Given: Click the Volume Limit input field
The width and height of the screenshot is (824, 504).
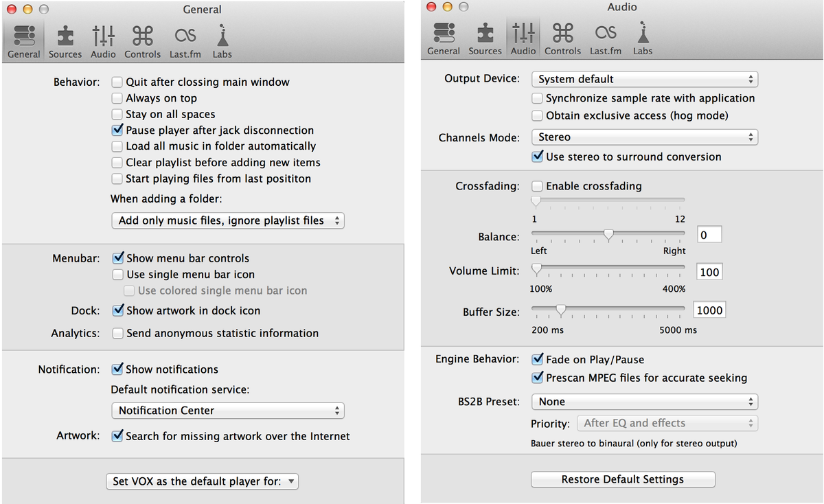Looking at the screenshot, I should click(x=709, y=271).
